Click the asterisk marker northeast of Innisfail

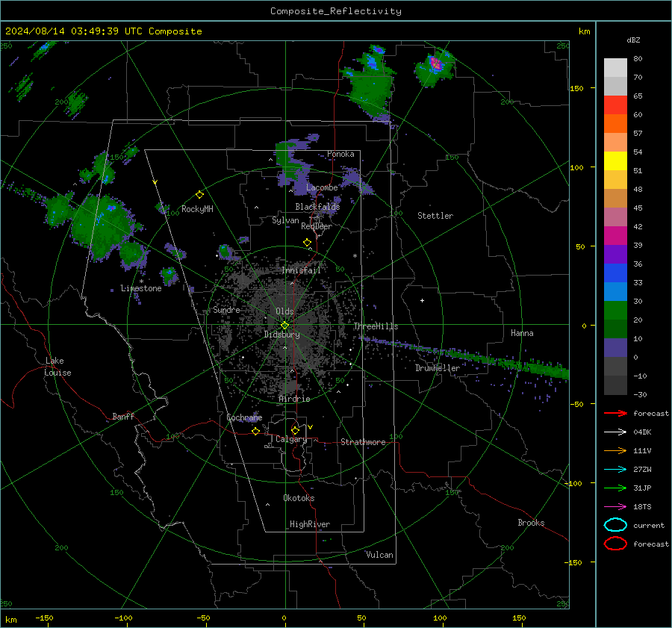pyautogui.click(x=355, y=256)
